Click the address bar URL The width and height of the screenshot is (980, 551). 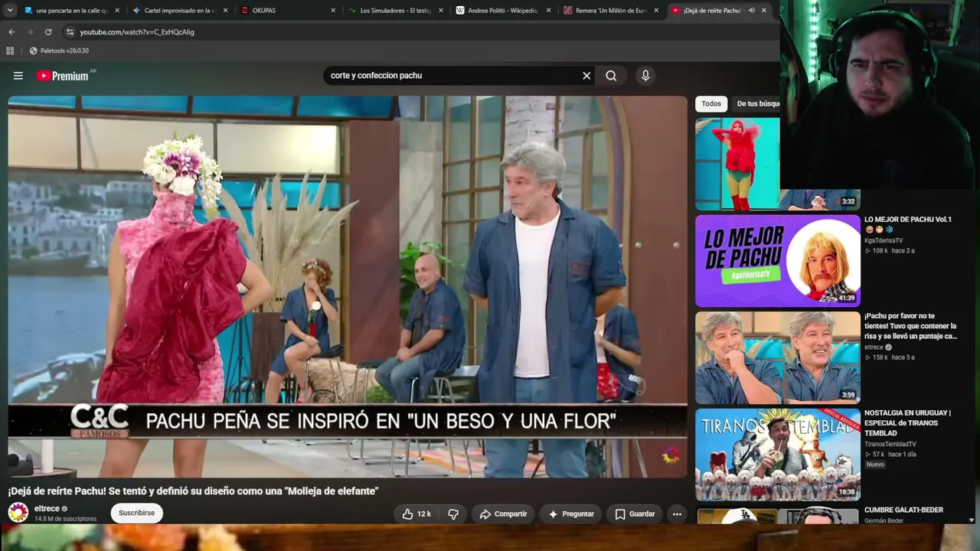[x=137, y=32]
